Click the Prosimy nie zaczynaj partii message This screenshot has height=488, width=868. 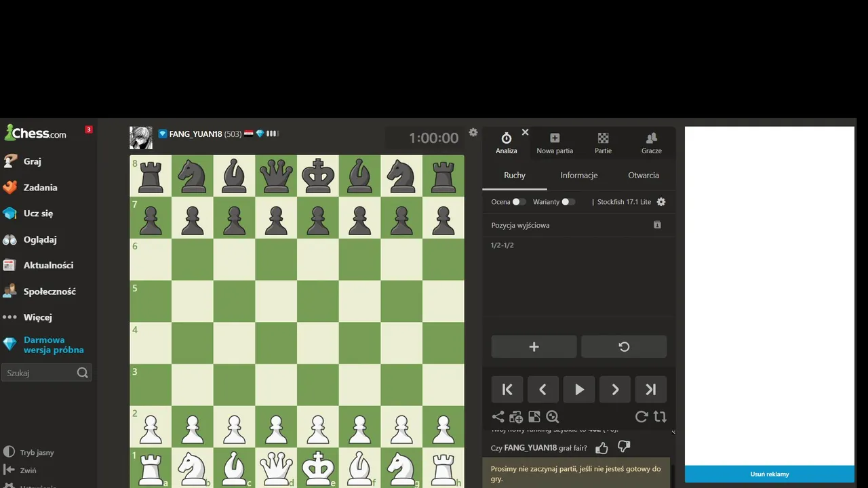[576, 473]
